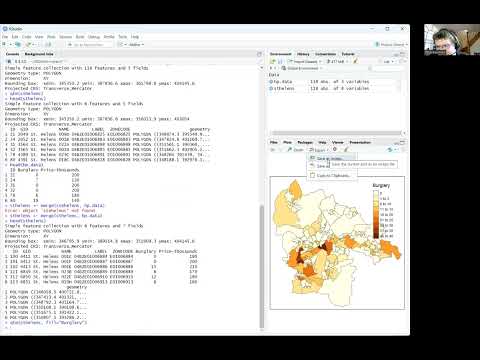Open the Code menu
Viewport: 480px width, 360px height.
click(27, 37)
